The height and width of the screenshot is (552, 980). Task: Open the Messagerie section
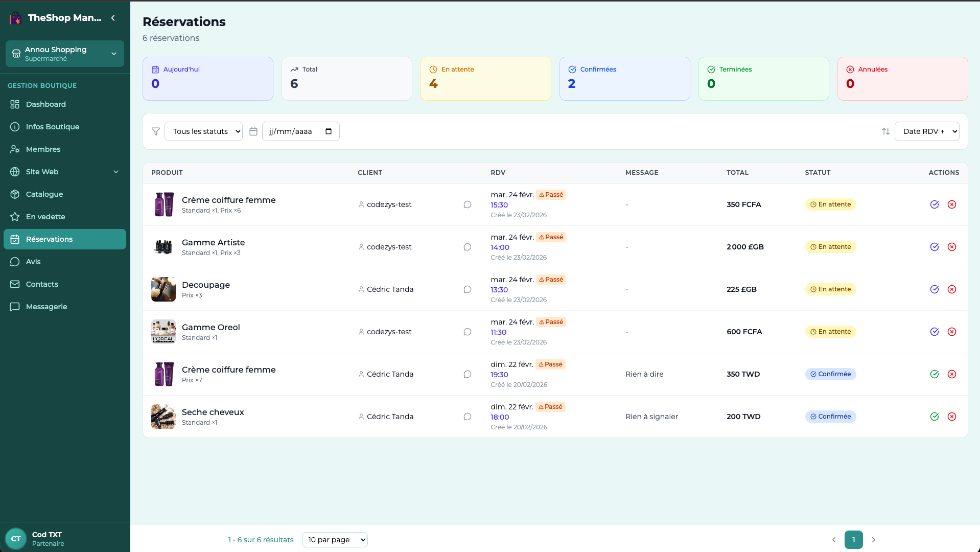pos(46,307)
